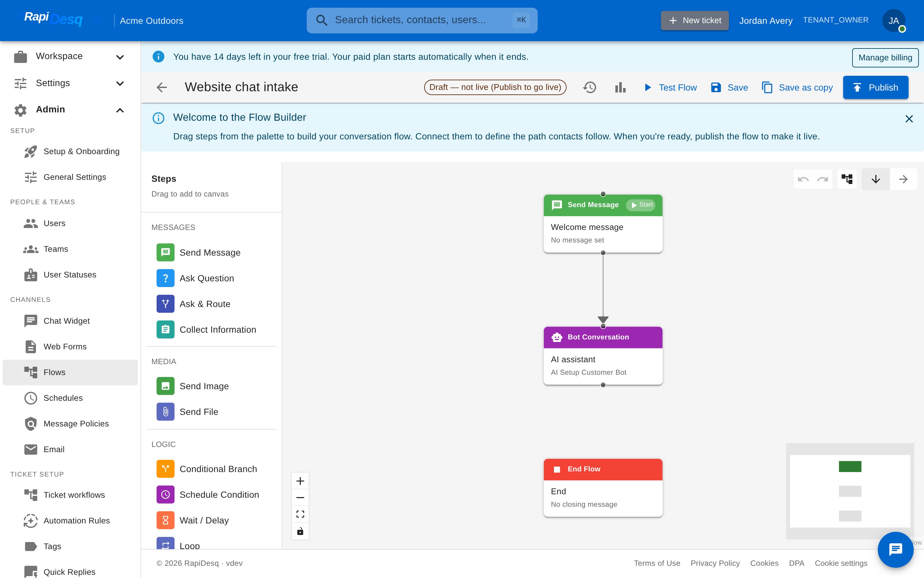924x578 pixels.
Task: Collapse the Admin sidebar section
Action: pyautogui.click(x=70, y=110)
